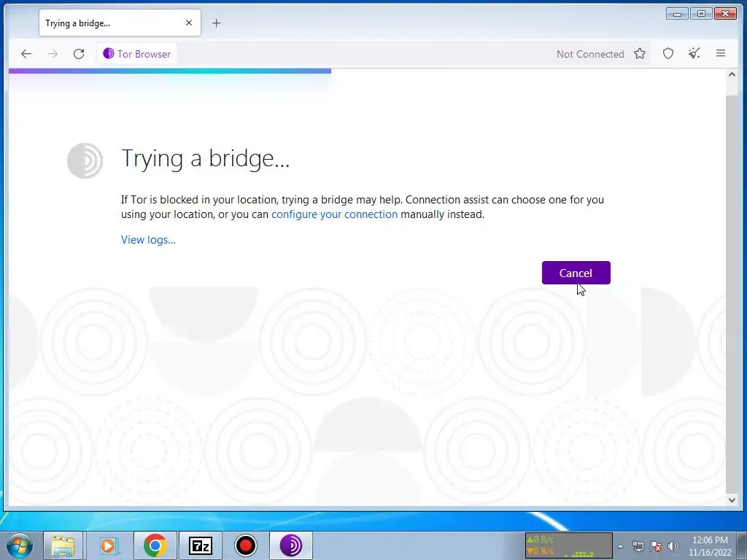Close the "Trying a bridge..." tab
Viewport: 747px width, 560px height.
click(189, 23)
